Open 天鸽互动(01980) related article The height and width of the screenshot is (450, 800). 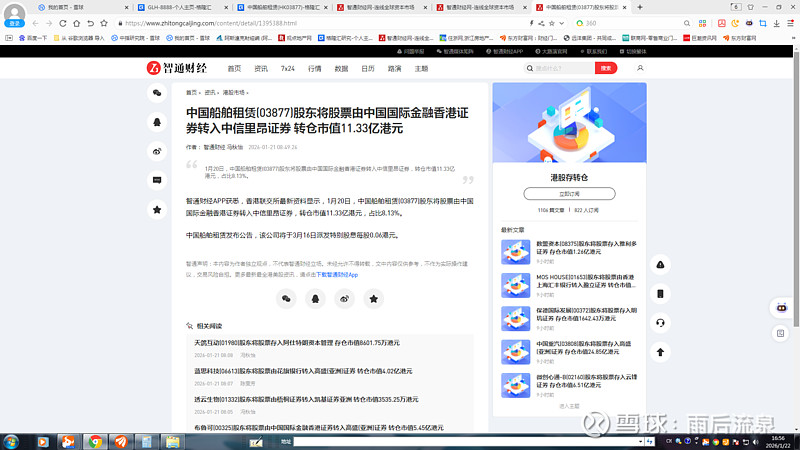pos(297,343)
